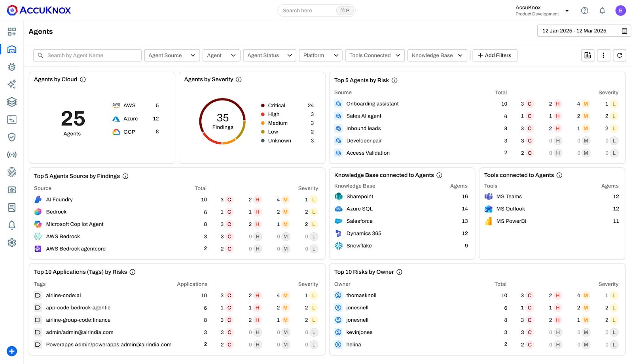Open the help question mark icon
This screenshot has width=633, height=364.
(584, 11)
